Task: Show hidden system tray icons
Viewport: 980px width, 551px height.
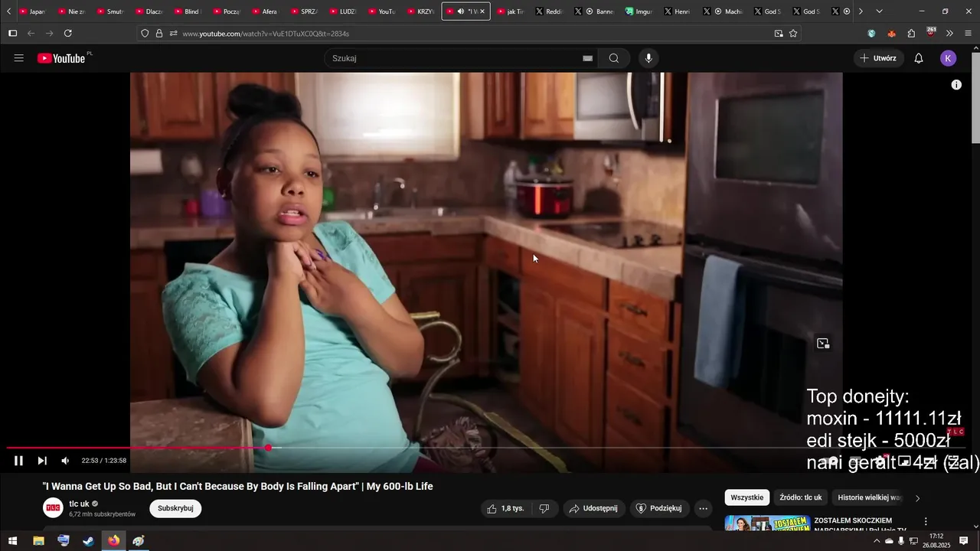Action: pos(876,541)
